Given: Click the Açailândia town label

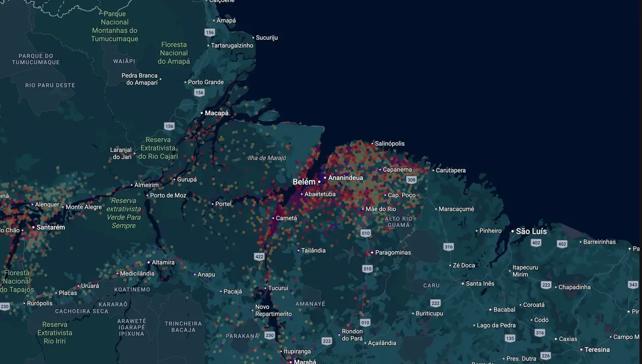Looking at the screenshot, I should [382, 343].
